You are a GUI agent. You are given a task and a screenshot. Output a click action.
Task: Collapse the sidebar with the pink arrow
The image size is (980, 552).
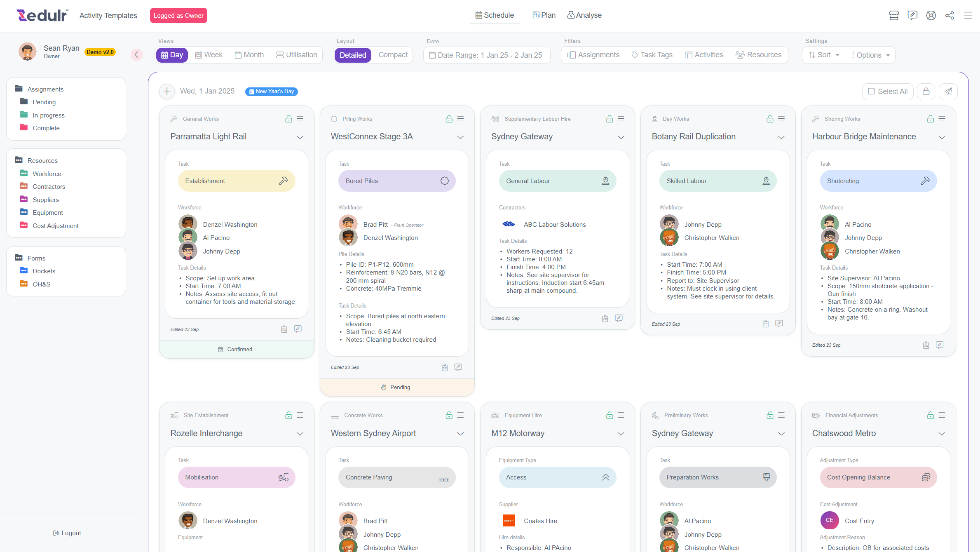[136, 55]
